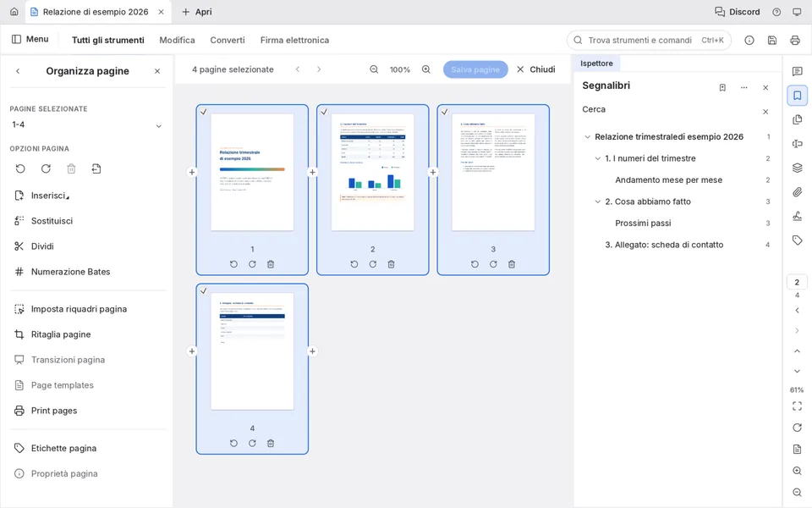Zoom in with magnifier plus near 100%
The image size is (812, 508).
(x=426, y=69)
